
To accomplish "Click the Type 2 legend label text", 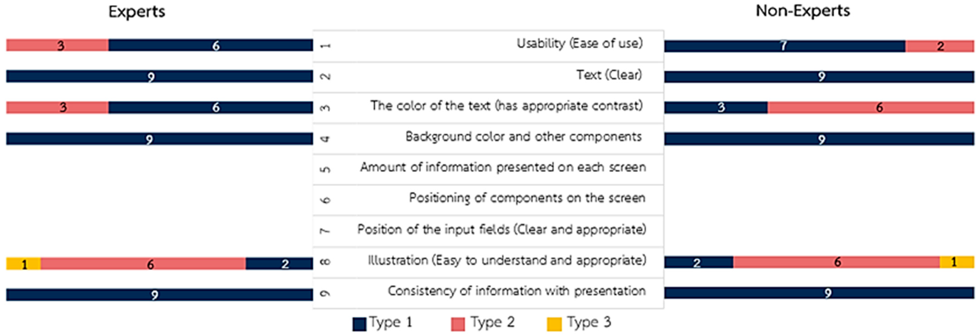I will pos(492,323).
